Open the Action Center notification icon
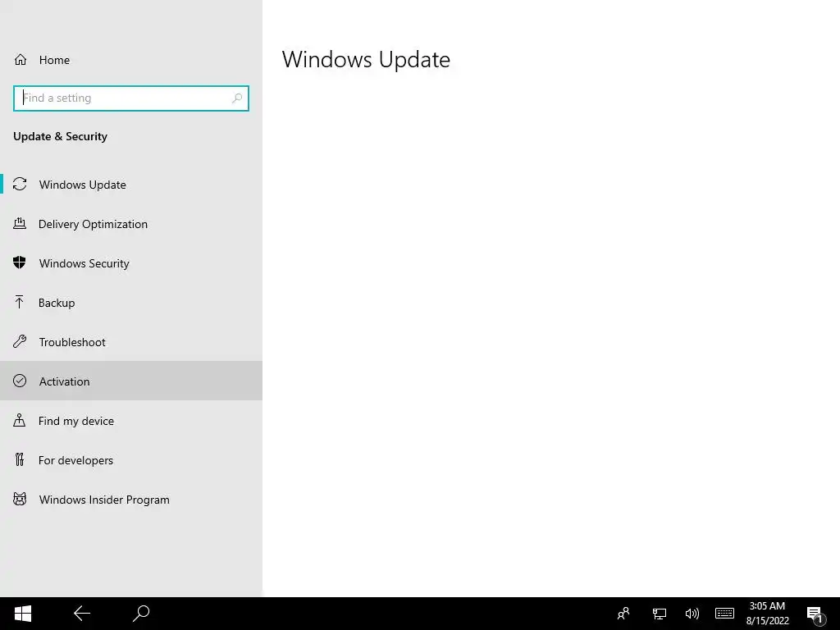 (815, 614)
